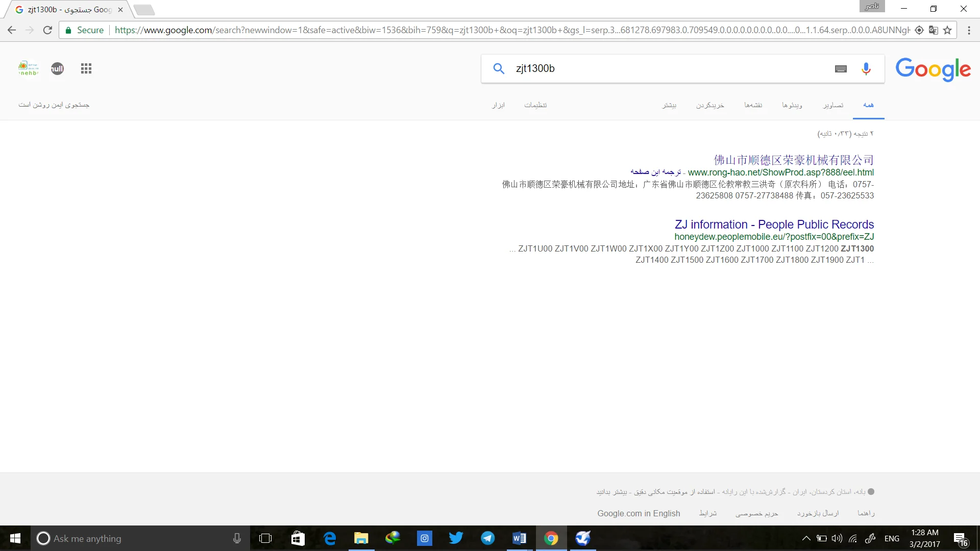Open the Google notifications bell
Viewport: 980px width, 551px height.
click(x=57, y=68)
